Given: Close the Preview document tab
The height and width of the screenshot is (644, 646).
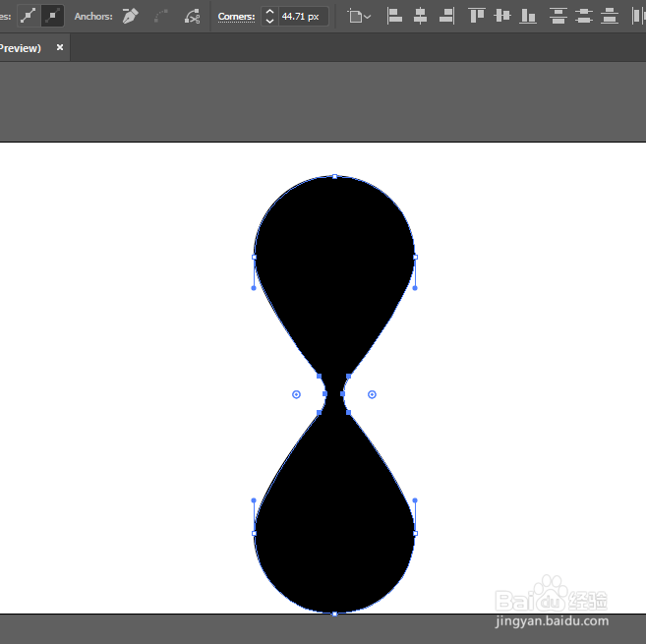Looking at the screenshot, I should pyautogui.click(x=60, y=47).
